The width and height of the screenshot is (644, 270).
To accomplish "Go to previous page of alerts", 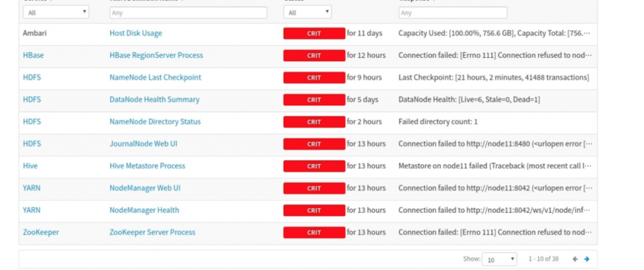I will click(575, 259).
